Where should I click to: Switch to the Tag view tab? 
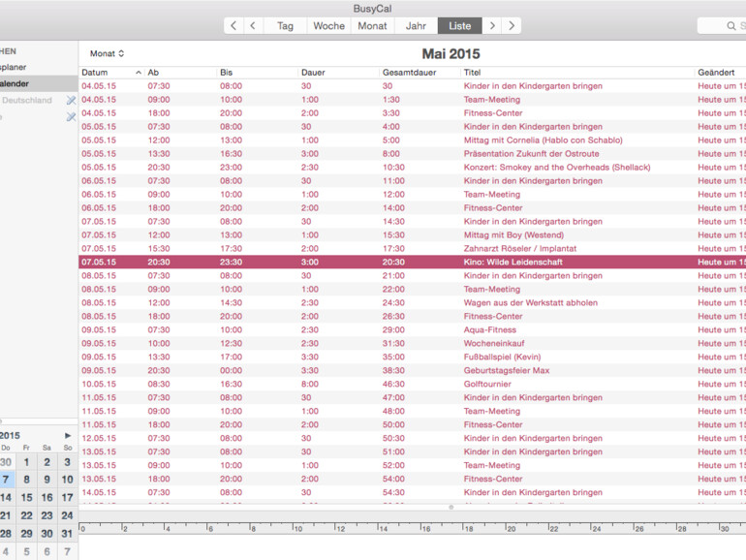(x=285, y=26)
